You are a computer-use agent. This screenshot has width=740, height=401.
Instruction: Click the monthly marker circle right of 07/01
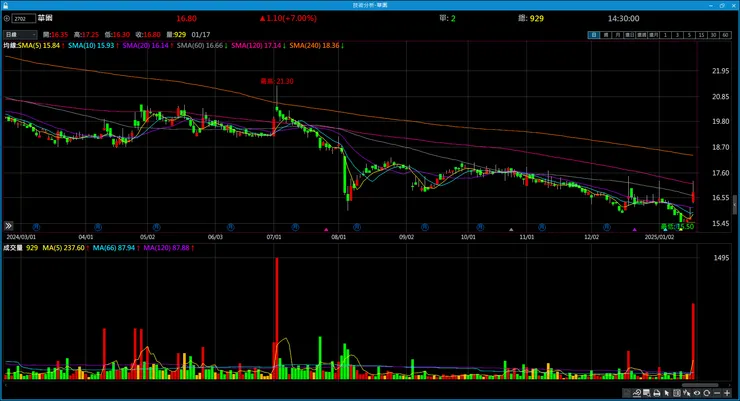(x=295, y=227)
